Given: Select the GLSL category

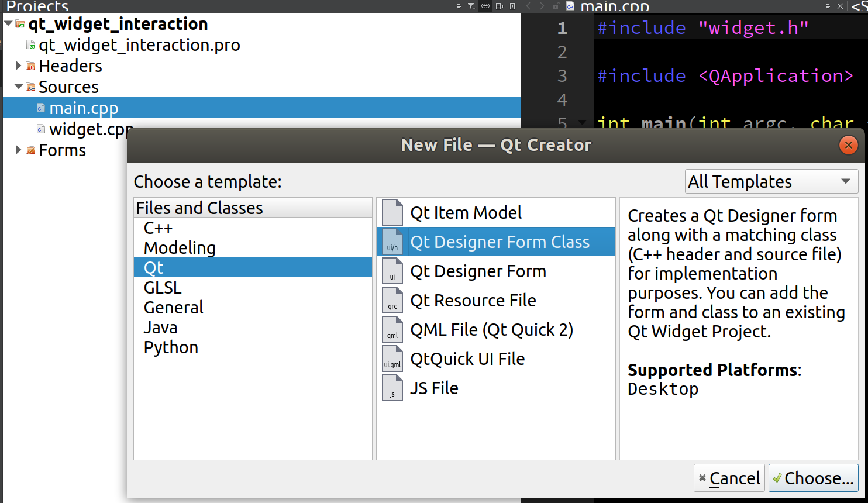Looking at the screenshot, I should [x=253, y=287].
